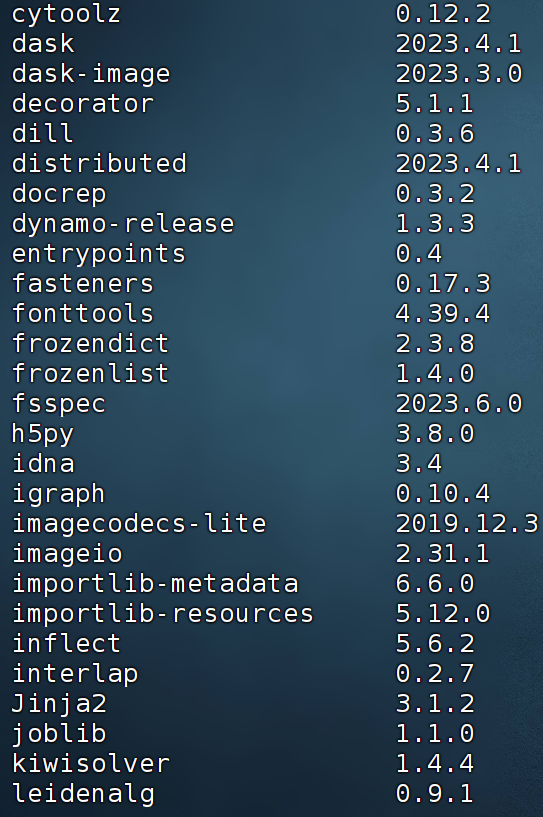Click version 0.12.2 of cytoolz

coord(443,13)
